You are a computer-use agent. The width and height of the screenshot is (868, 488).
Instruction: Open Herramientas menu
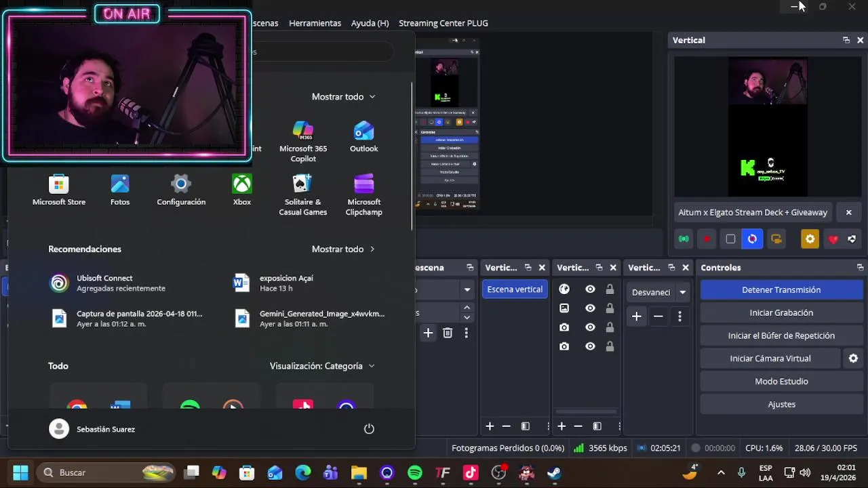(x=315, y=23)
